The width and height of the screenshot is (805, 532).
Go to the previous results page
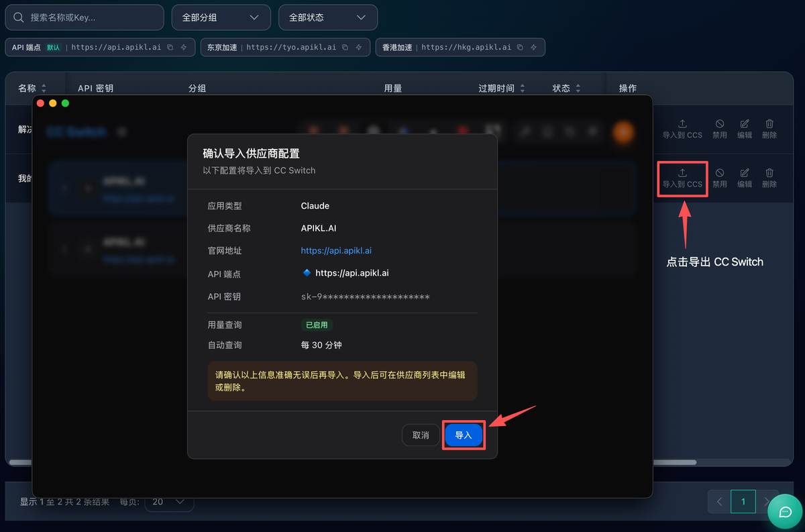click(x=719, y=501)
